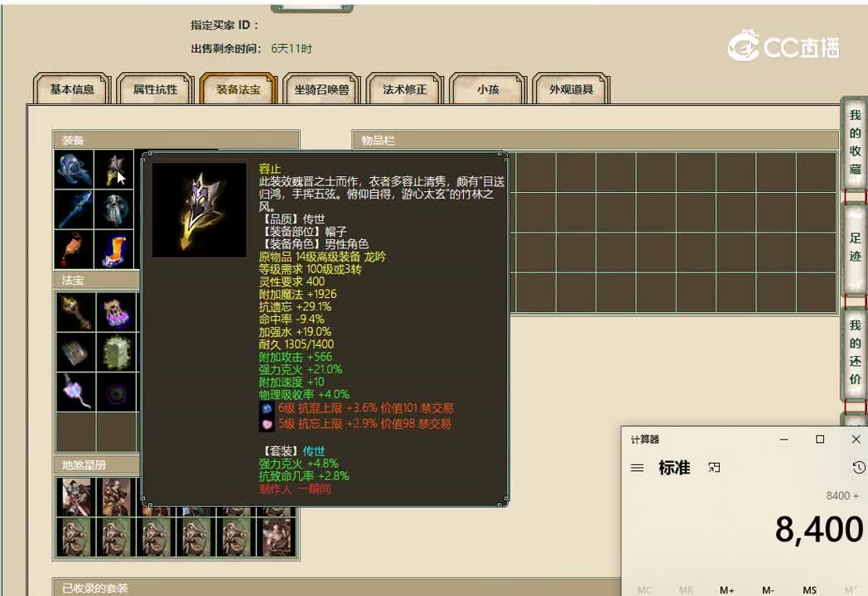Image resolution: width=868 pixels, height=596 pixels.
Task: Select the hat equipment icon under the cursor
Action: 114,170
